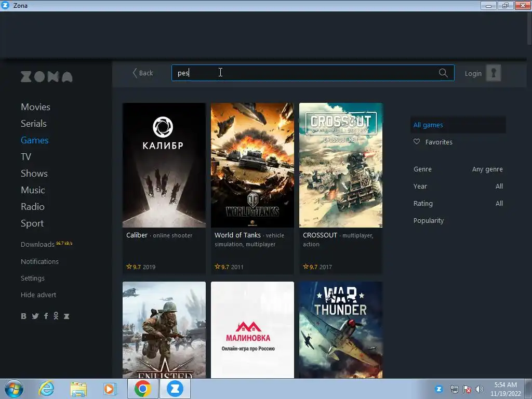The width and height of the screenshot is (532, 399).
Task: Click the Favorites heart icon
Action: [x=417, y=142]
